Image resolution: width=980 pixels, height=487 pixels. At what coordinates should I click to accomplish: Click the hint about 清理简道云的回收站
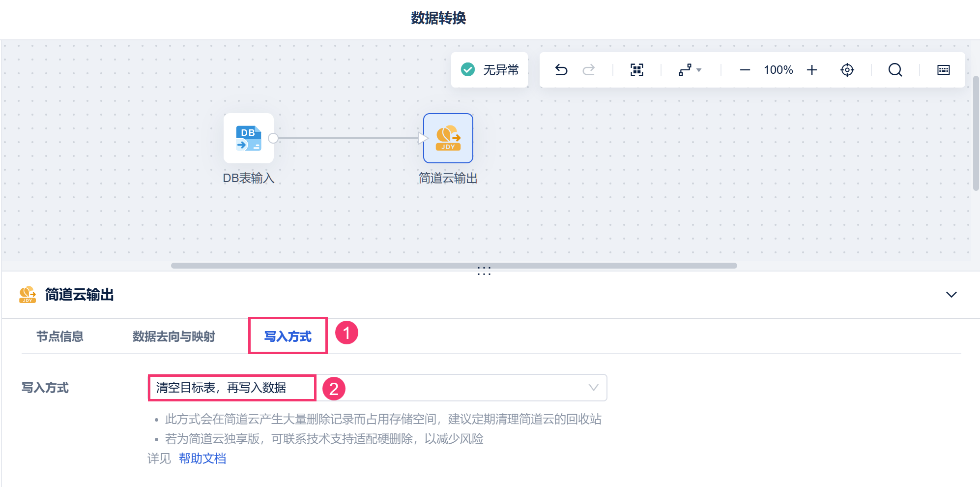(383, 419)
